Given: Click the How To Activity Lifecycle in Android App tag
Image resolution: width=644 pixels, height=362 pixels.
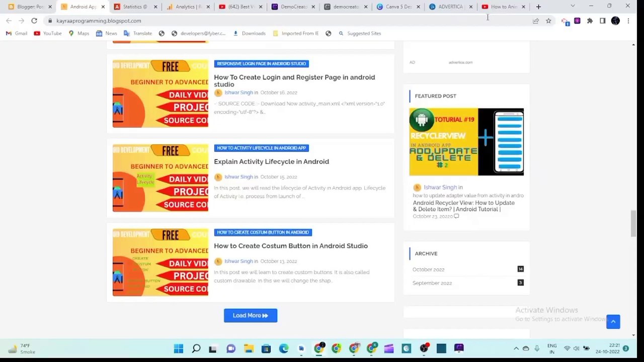Looking at the screenshot, I should pyautogui.click(x=261, y=148).
